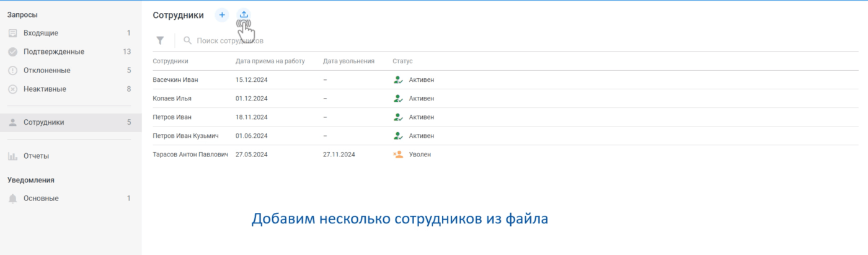Click the Отчеты bar chart icon
Screen dimensions: 868x255
pos(12,156)
